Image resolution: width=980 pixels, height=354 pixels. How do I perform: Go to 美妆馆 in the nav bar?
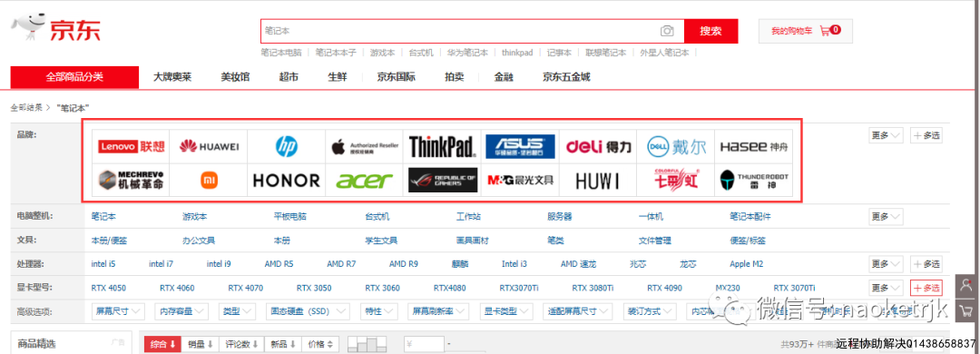tap(235, 77)
